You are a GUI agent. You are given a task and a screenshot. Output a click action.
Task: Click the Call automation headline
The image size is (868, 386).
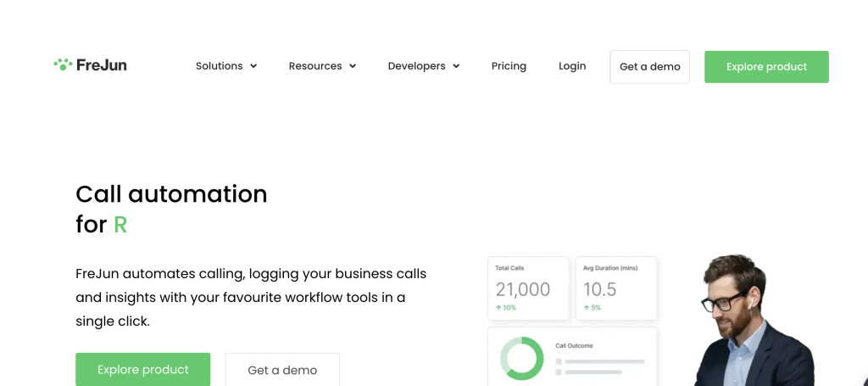tap(171, 210)
